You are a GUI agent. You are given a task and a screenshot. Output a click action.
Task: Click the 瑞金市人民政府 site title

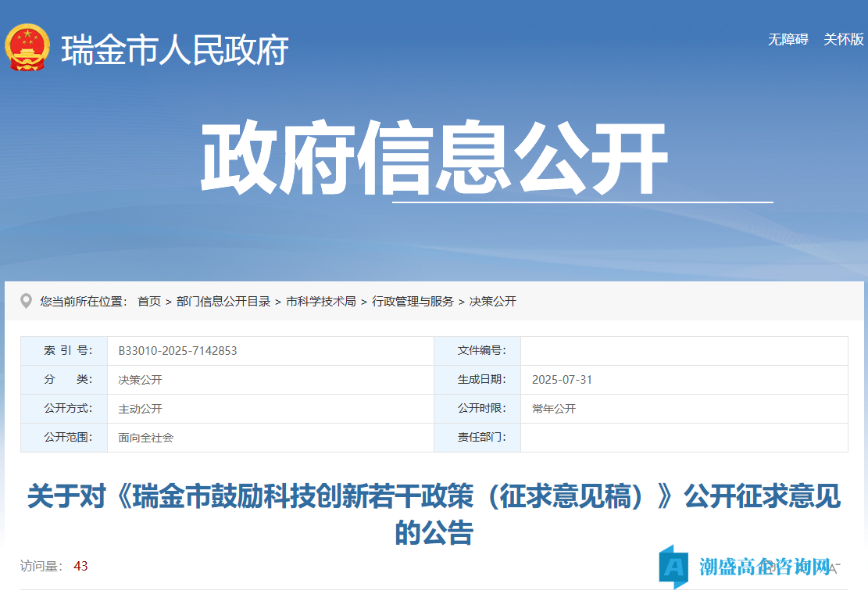175,50
